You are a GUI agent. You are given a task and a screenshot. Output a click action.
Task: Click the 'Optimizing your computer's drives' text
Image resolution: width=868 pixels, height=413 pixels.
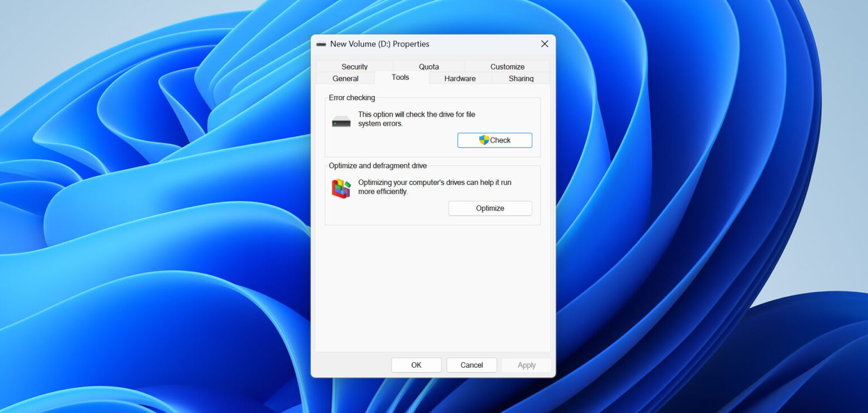coord(435,187)
